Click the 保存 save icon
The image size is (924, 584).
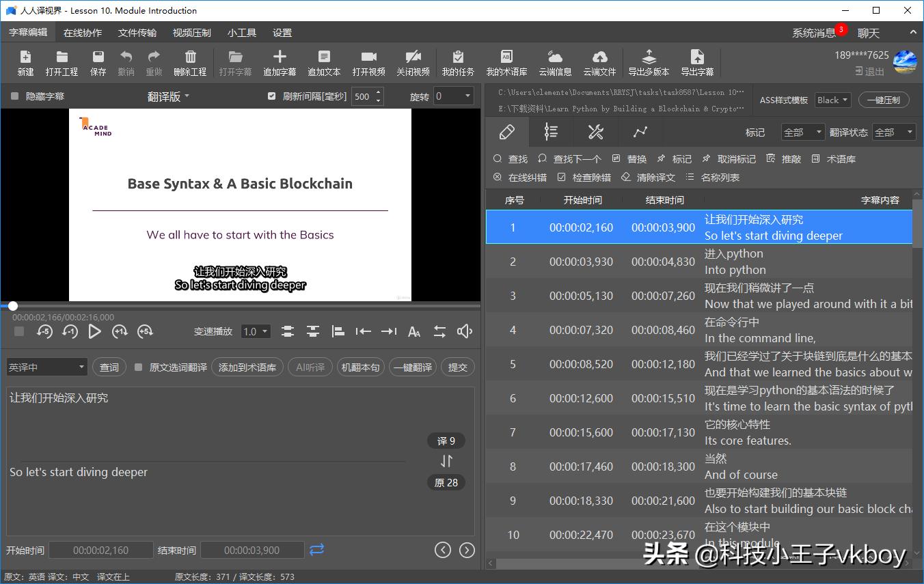pyautogui.click(x=98, y=58)
